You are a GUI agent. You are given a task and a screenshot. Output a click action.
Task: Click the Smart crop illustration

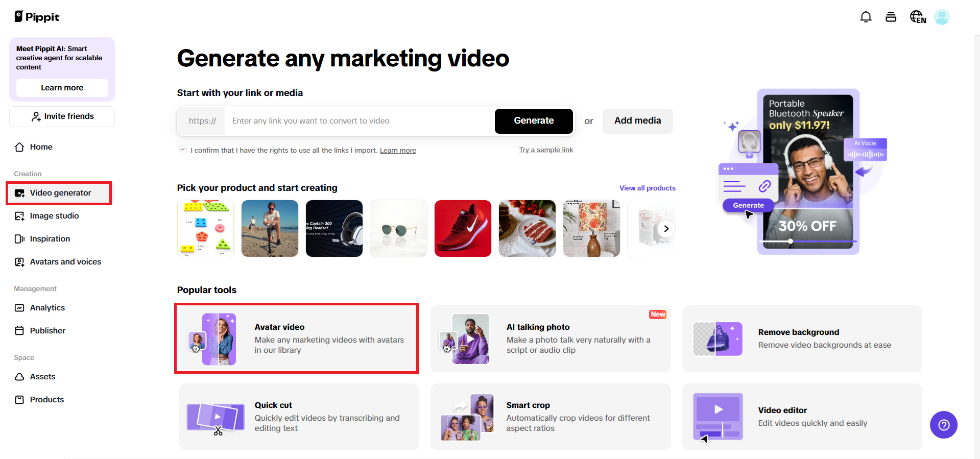[x=467, y=417]
